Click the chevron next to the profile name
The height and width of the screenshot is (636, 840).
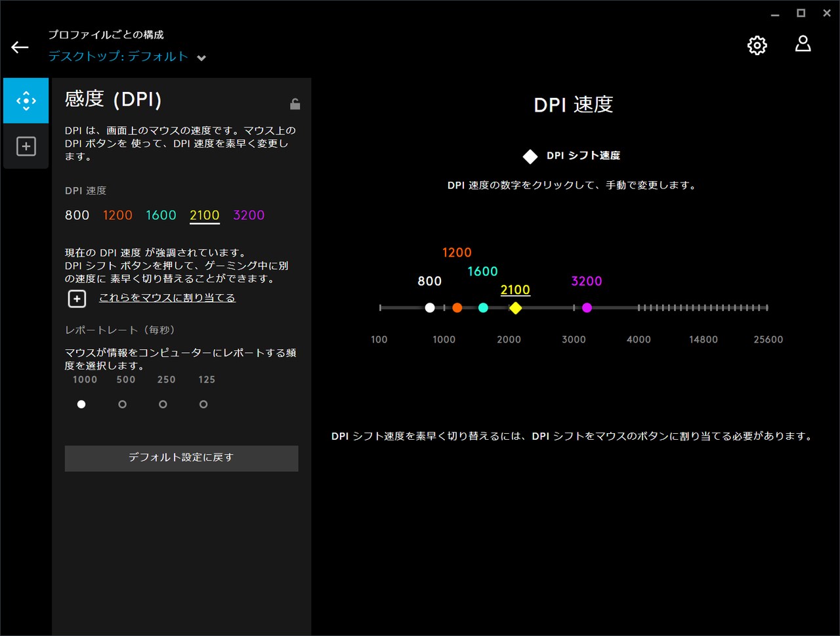pyautogui.click(x=201, y=58)
